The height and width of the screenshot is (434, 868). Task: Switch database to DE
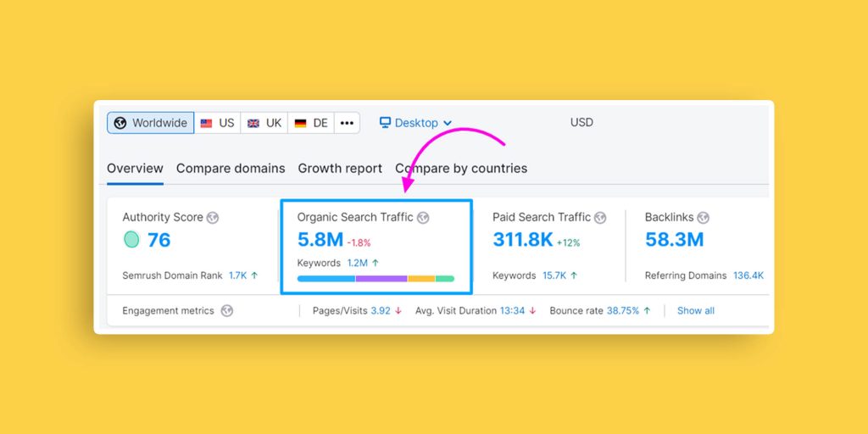coord(311,123)
